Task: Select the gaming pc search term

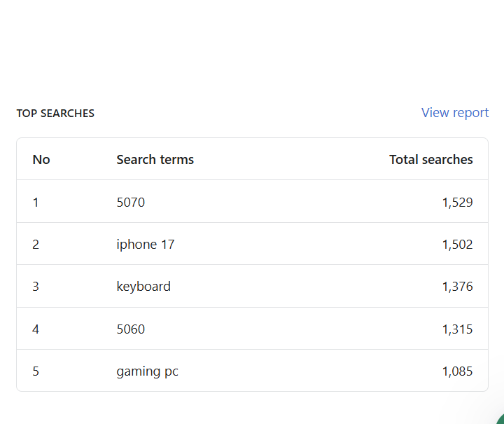Action: pyautogui.click(x=147, y=371)
